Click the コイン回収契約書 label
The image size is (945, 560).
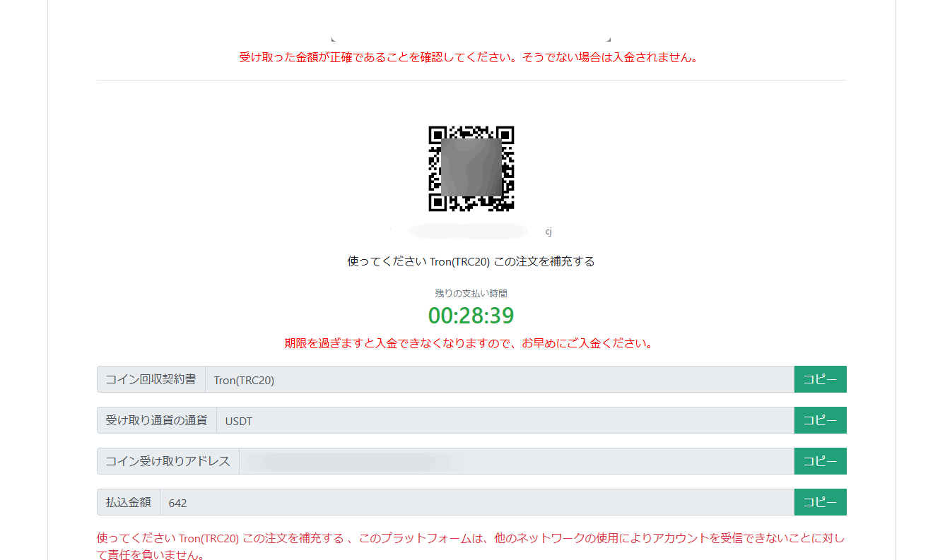151,379
